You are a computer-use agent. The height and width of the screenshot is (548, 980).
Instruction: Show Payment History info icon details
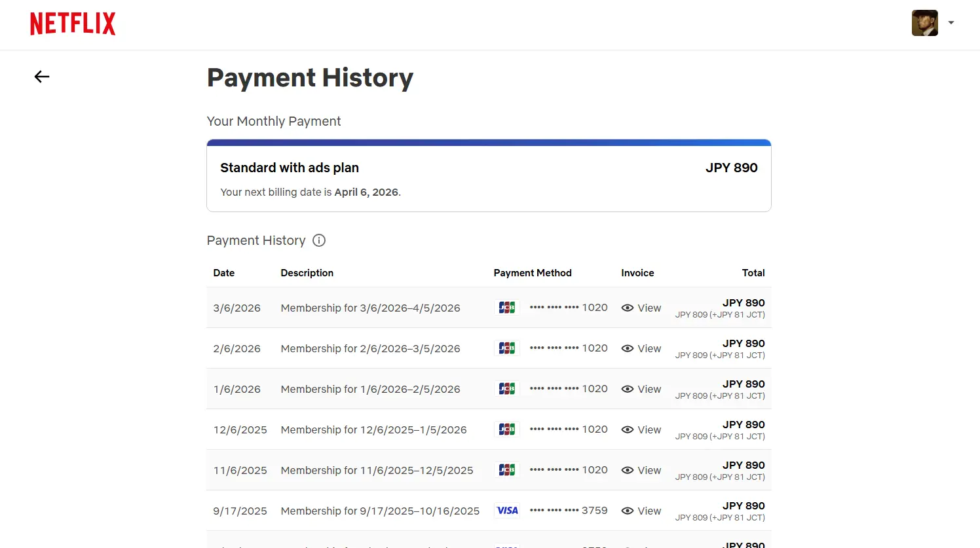(x=319, y=240)
